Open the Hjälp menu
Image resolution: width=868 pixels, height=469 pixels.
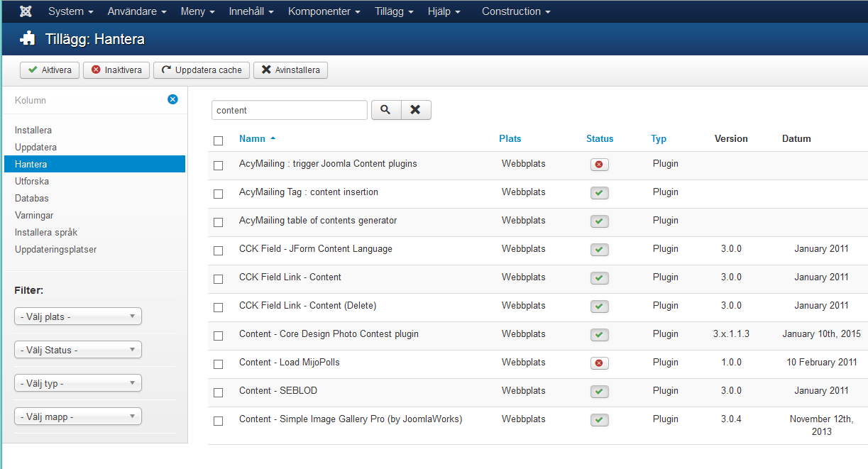(x=444, y=11)
